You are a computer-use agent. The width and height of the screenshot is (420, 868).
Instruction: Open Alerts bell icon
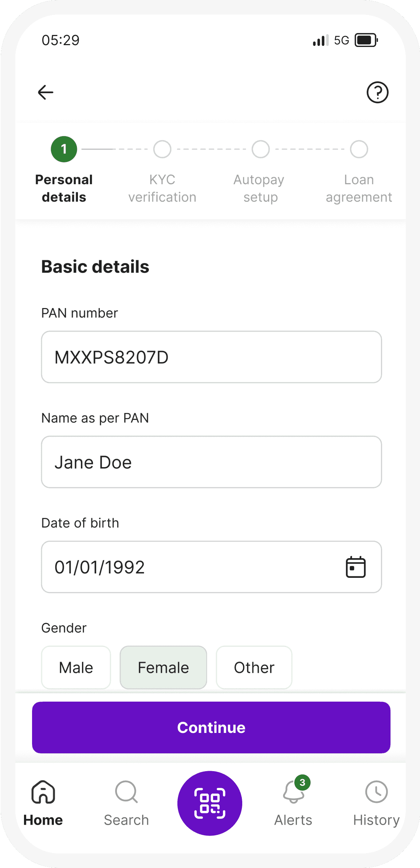click(x=294, y=793)
